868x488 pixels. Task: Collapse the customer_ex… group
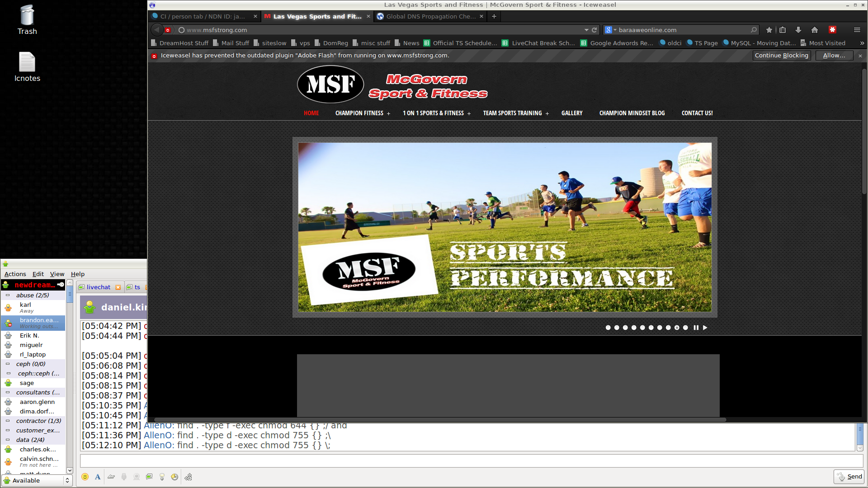pyautogui.click(x=8, y=430)
